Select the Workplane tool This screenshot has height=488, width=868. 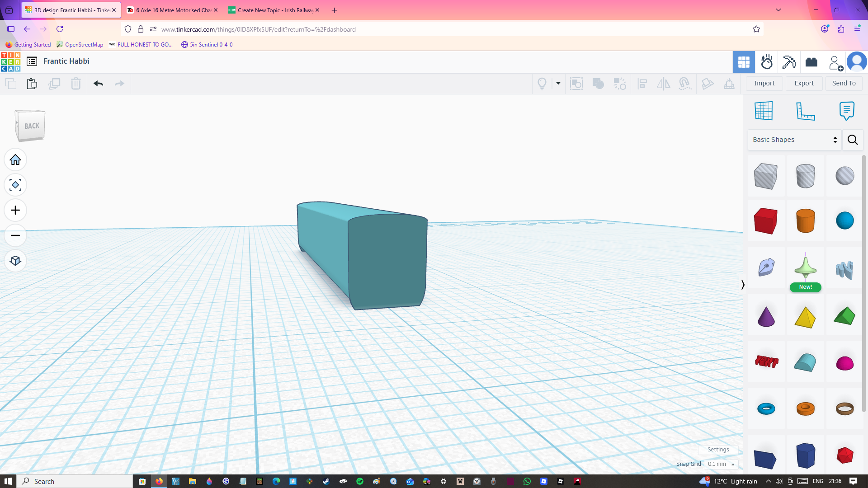(x=764, y=111)
